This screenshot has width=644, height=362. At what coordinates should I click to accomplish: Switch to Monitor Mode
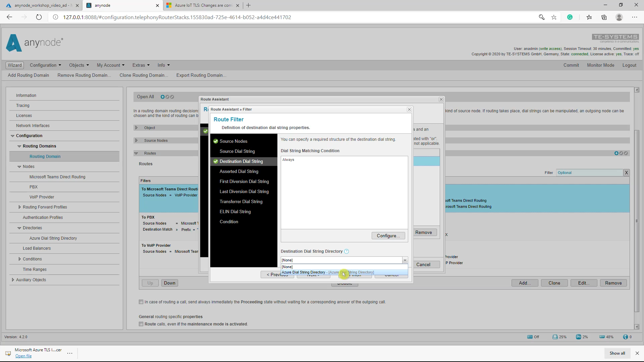coord(600,65)
